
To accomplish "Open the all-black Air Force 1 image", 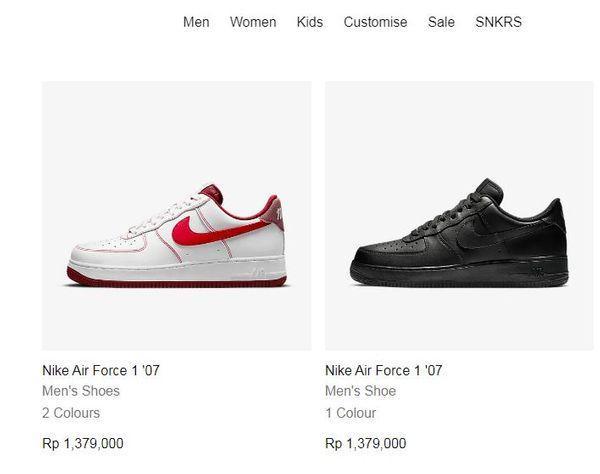I will pyautogui.click(x=459, y=216).
